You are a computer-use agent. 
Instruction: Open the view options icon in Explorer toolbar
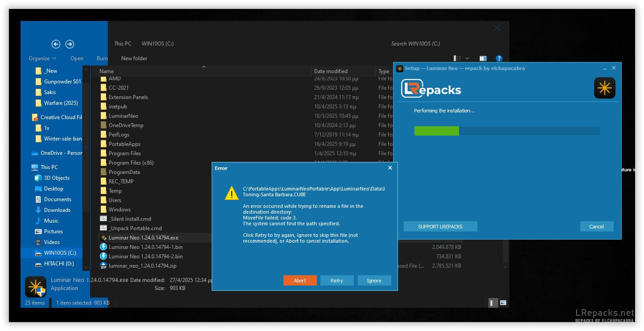[x=457, y=58]
